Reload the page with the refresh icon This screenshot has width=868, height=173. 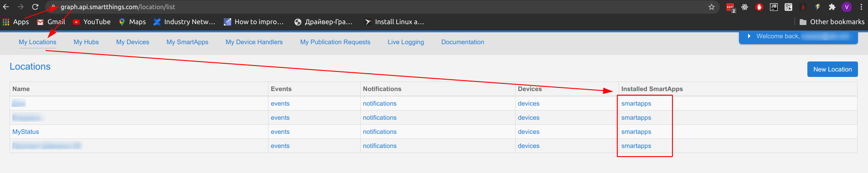point(35,7)
